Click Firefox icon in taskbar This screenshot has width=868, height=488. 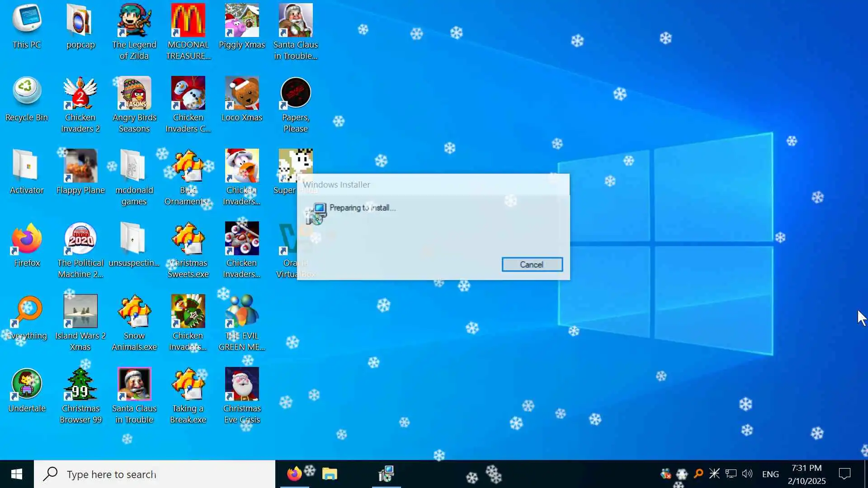pyautogui.click(x=294, y=474)
